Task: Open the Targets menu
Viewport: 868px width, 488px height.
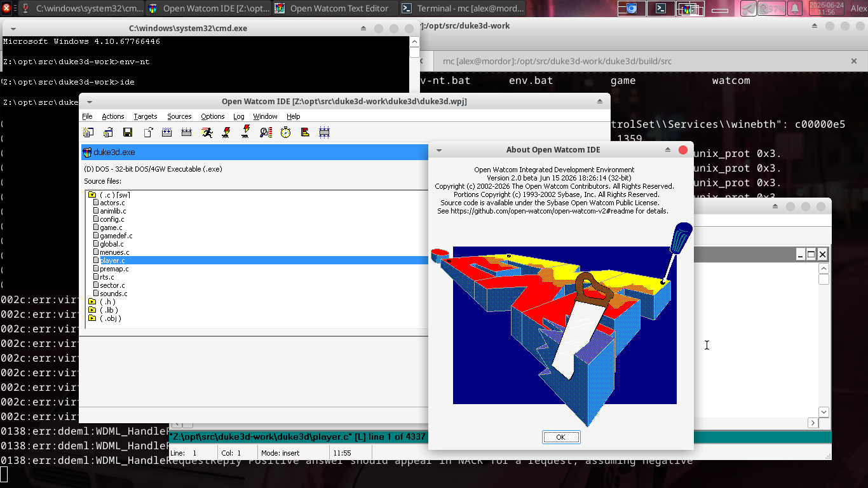Action: [x=146, y=116]
